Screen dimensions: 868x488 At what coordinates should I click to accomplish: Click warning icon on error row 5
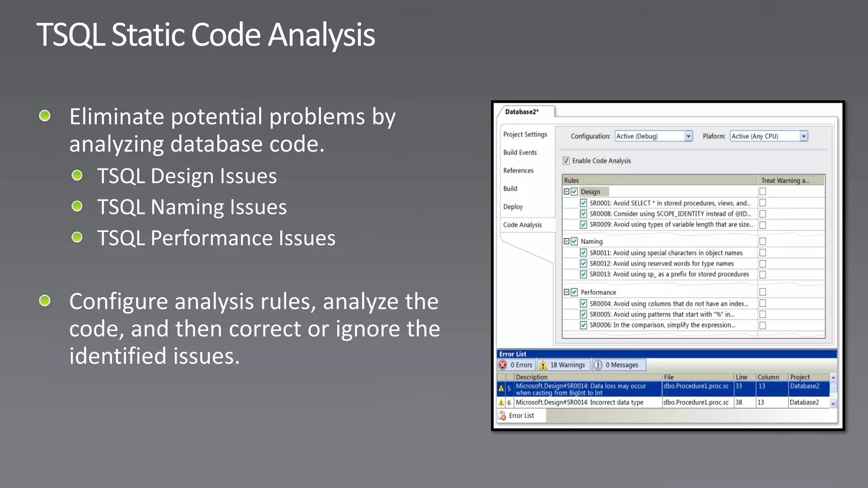501,388
